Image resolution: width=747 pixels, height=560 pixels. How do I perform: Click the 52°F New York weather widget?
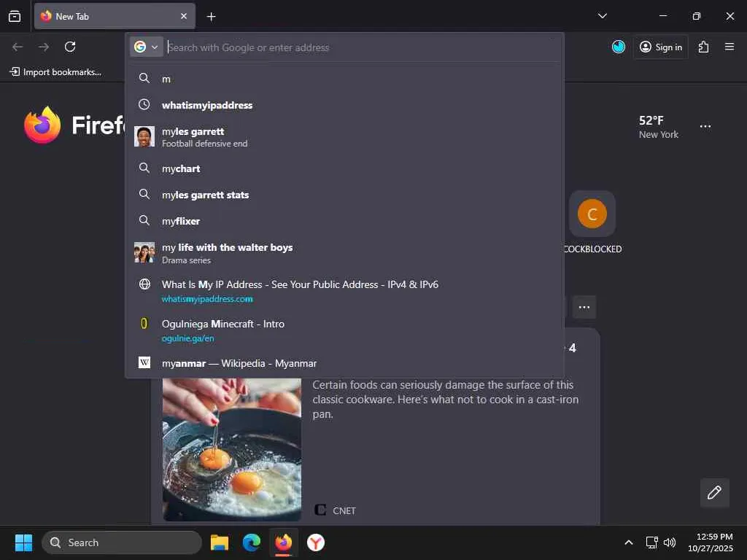pyautogui.click(x=658, y=127)
